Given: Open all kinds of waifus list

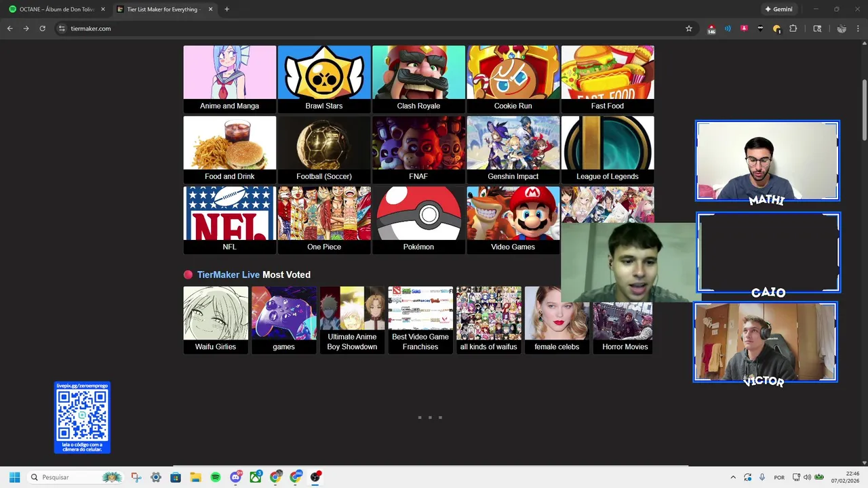Looking at the screenshot, I should [488, 320].
